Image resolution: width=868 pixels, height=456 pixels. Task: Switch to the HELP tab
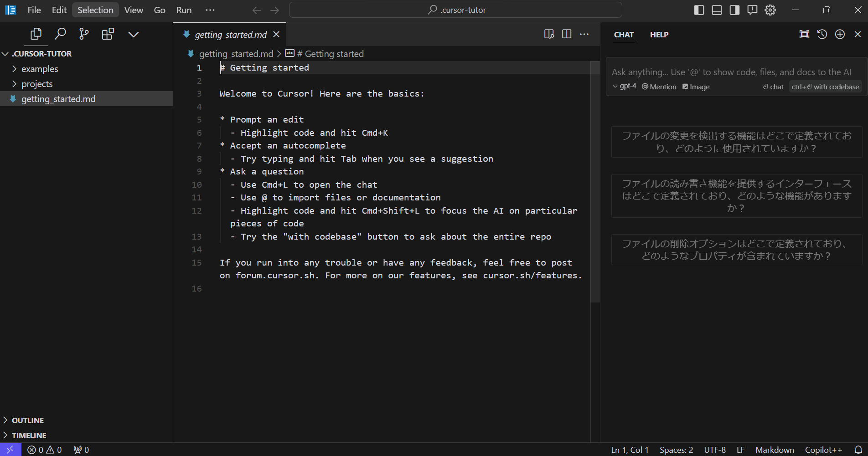pos(659,35)
